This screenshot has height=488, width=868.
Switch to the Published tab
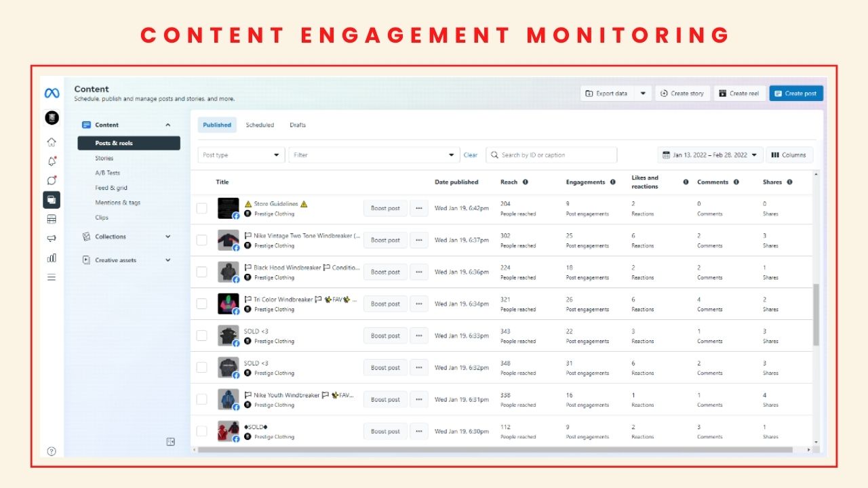(217, 125)
